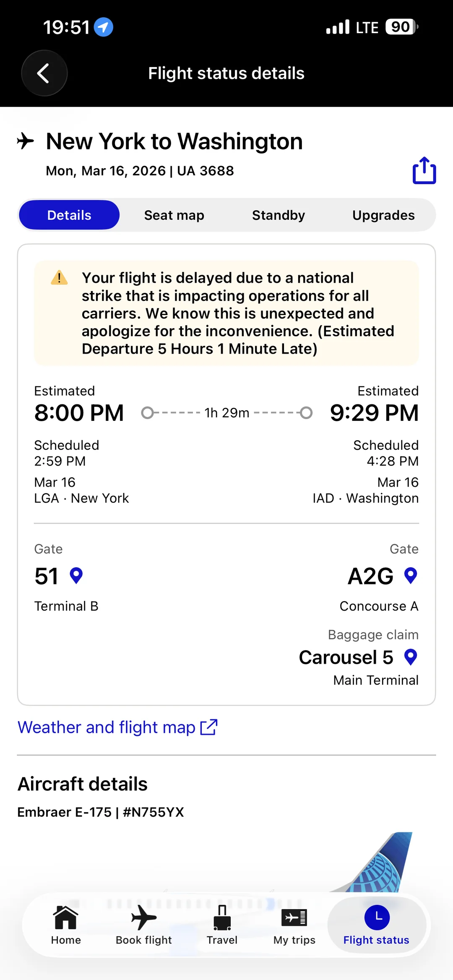Switch to the Seat map tab
This screenshot has height=980, width=453.
tap(174, 215)
